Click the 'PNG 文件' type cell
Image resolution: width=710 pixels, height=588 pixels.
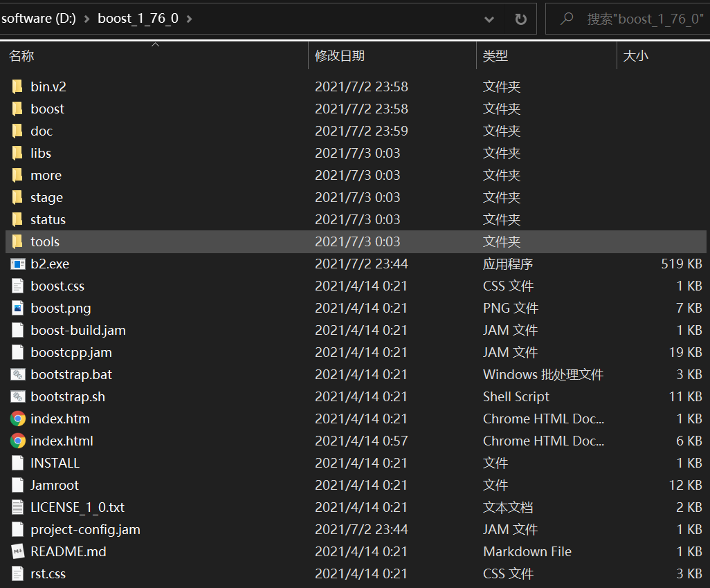[510, 309]
